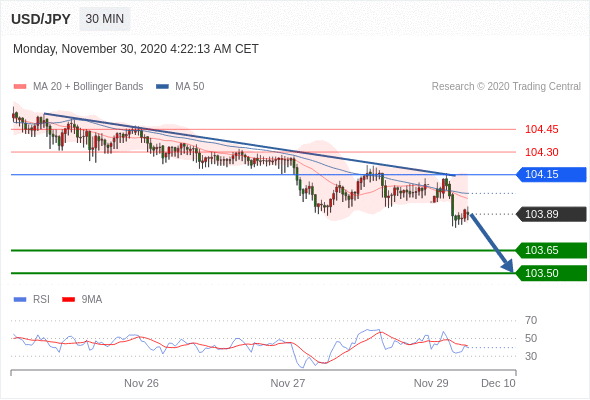
Task: Click the RSI 30 level label
Action: coord(531,356)
